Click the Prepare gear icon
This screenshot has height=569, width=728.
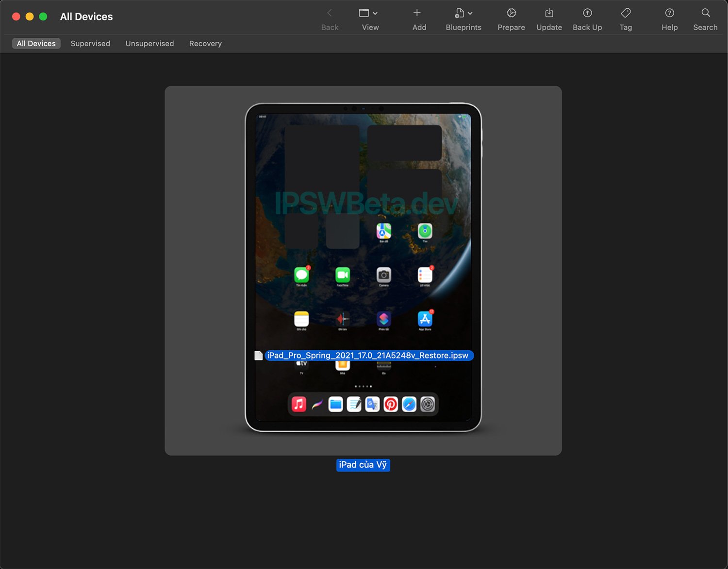[511, 13]
